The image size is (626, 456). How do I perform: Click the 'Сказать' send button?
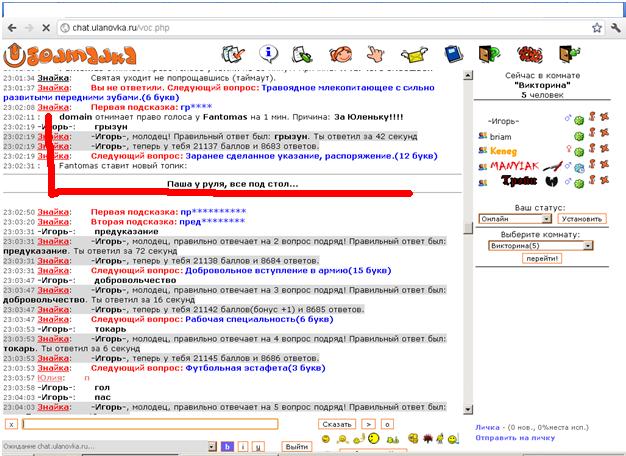(336, 424)
